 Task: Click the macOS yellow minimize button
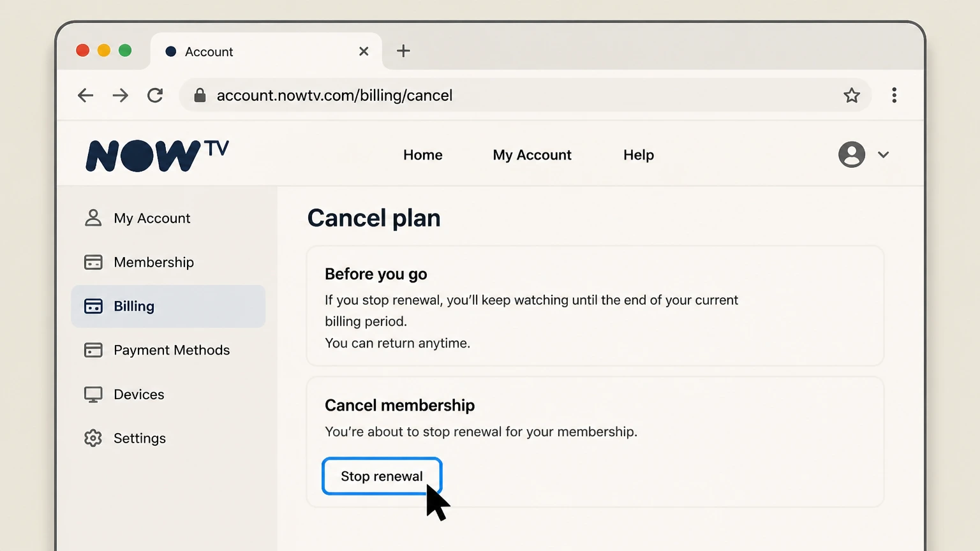coord(104,50)
